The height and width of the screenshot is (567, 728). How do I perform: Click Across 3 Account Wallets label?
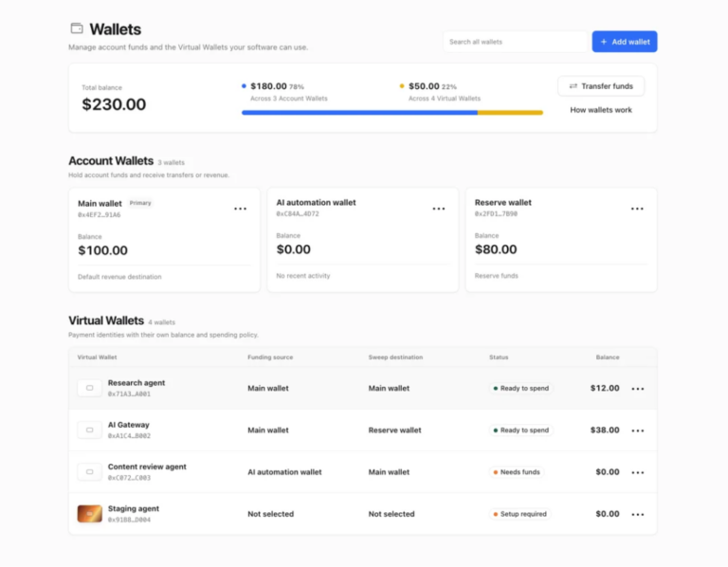[x=289, y=99]
